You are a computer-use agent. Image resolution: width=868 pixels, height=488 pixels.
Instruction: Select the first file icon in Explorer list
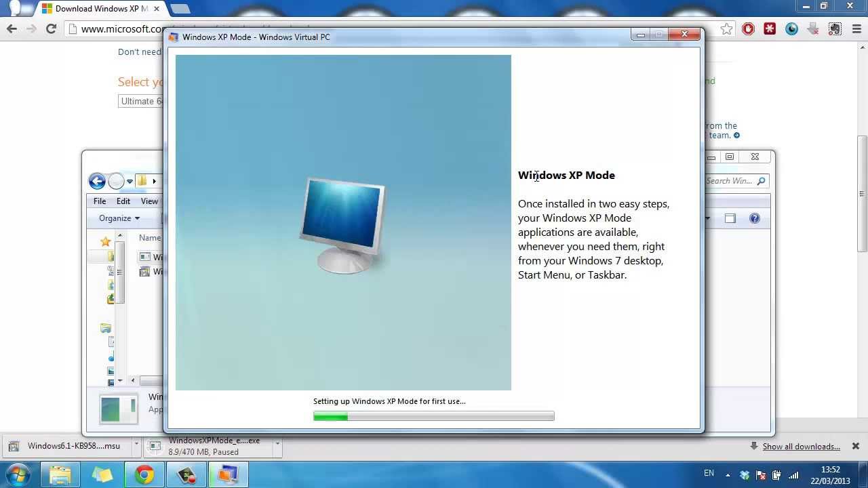click(144, 257)
